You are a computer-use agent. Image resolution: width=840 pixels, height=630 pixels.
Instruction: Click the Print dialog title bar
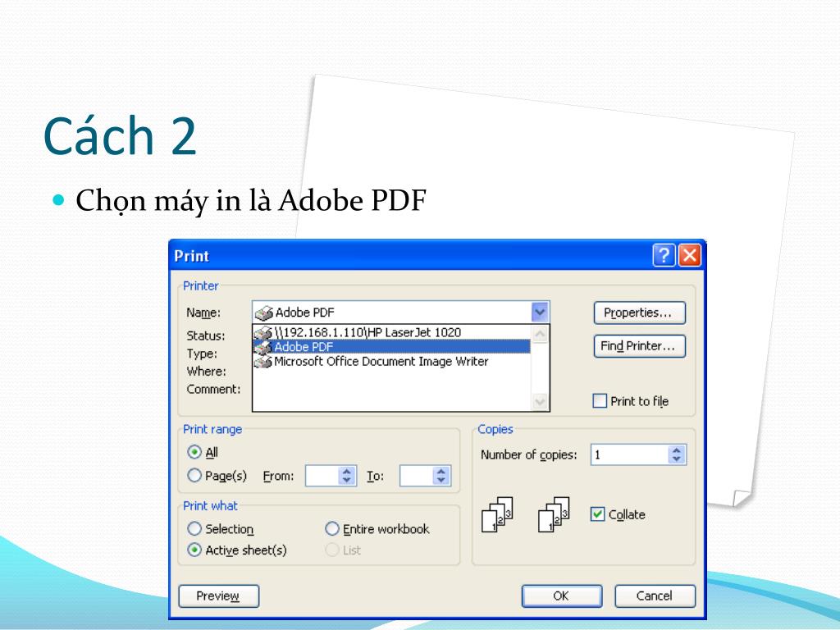point(410,256)
